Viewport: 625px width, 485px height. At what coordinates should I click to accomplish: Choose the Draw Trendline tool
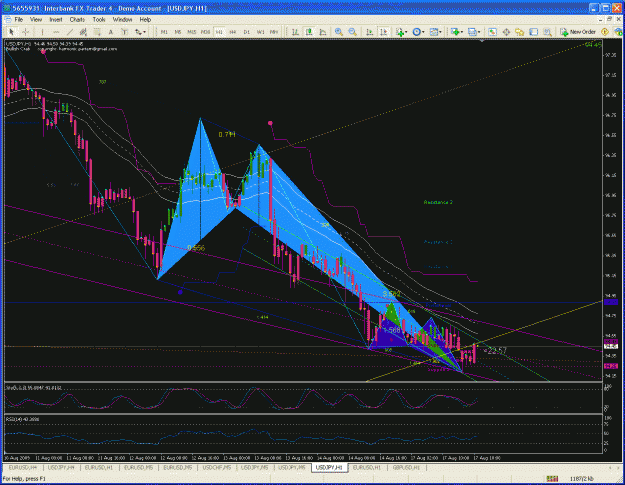[70, 32]
